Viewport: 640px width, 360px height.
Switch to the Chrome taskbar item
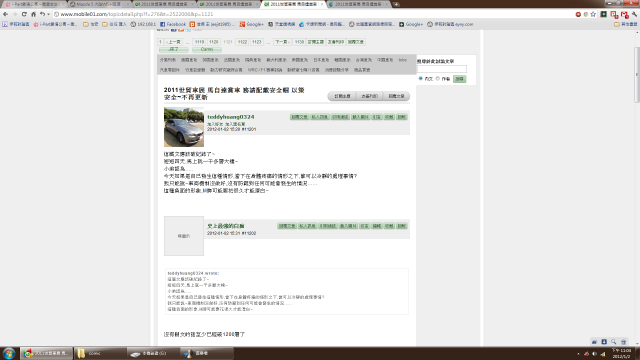click(x=46, y=353)
